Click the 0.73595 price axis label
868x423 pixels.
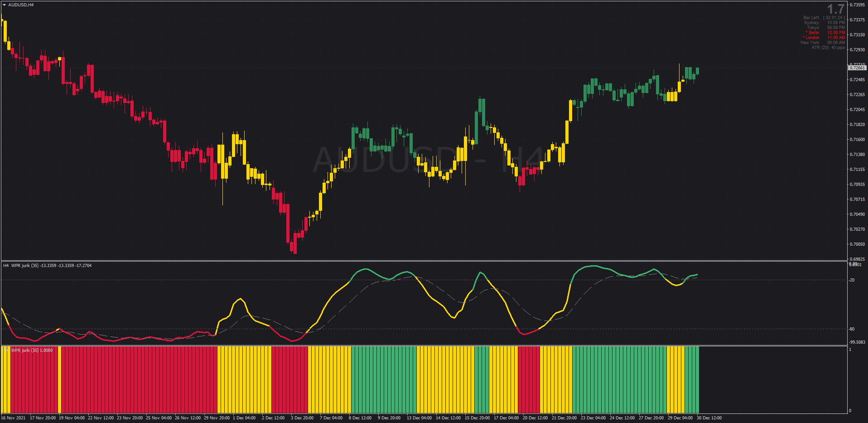coord(857,5)
